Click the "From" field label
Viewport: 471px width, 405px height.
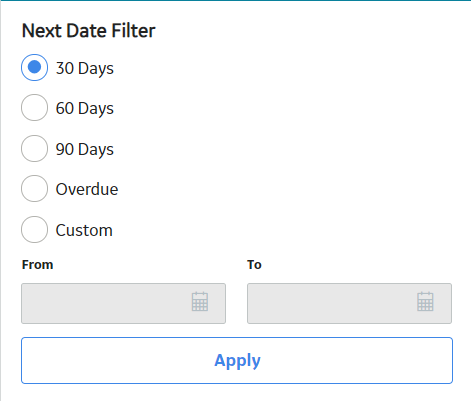(x=37, y=265)
